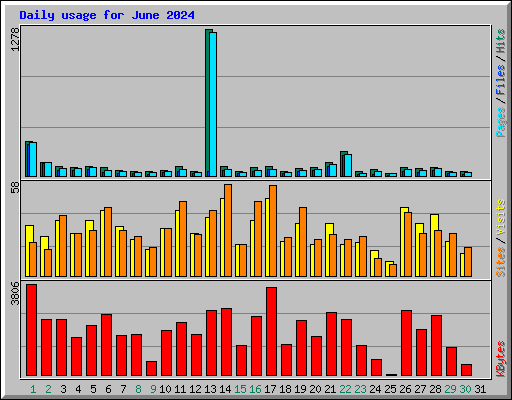Click the day 1 axis label
Screen dimensions: 512x400
point(33,389)
